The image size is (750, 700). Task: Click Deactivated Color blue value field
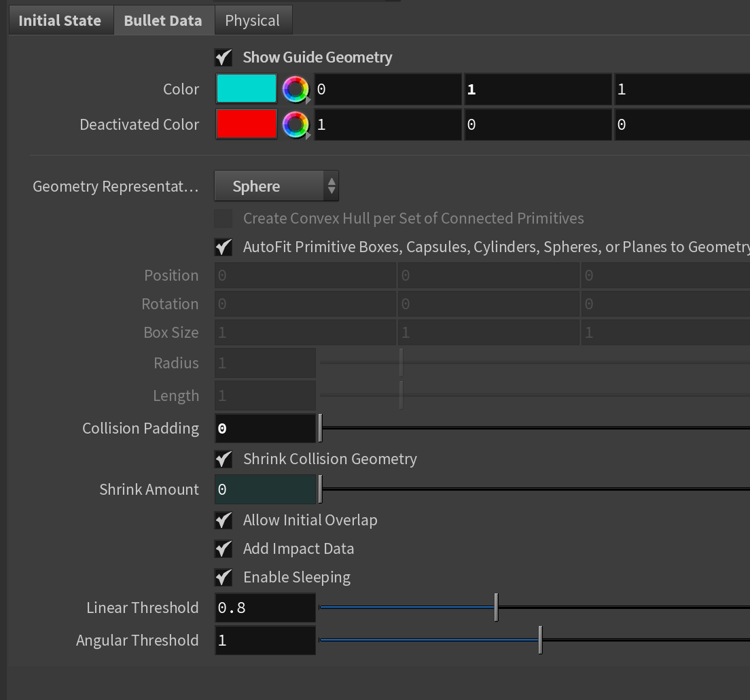[682, 125]
